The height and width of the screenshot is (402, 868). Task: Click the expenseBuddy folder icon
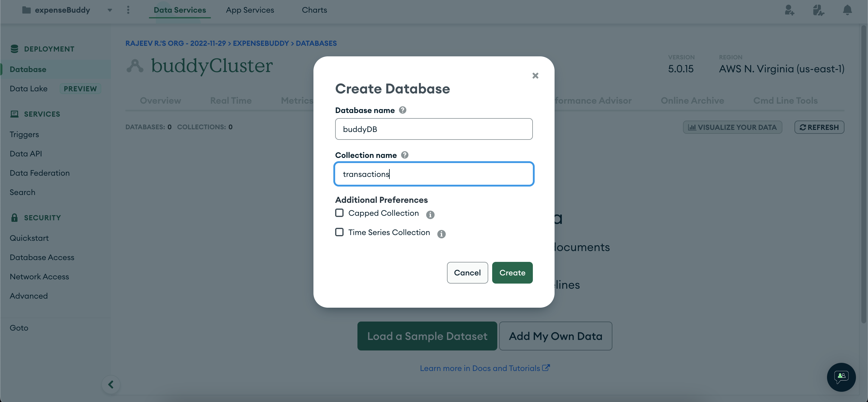click(x=26, y=10)
